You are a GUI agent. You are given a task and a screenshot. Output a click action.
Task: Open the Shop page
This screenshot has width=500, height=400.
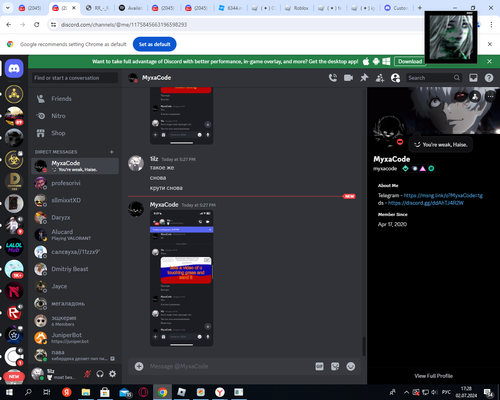[x=75, y=133]
